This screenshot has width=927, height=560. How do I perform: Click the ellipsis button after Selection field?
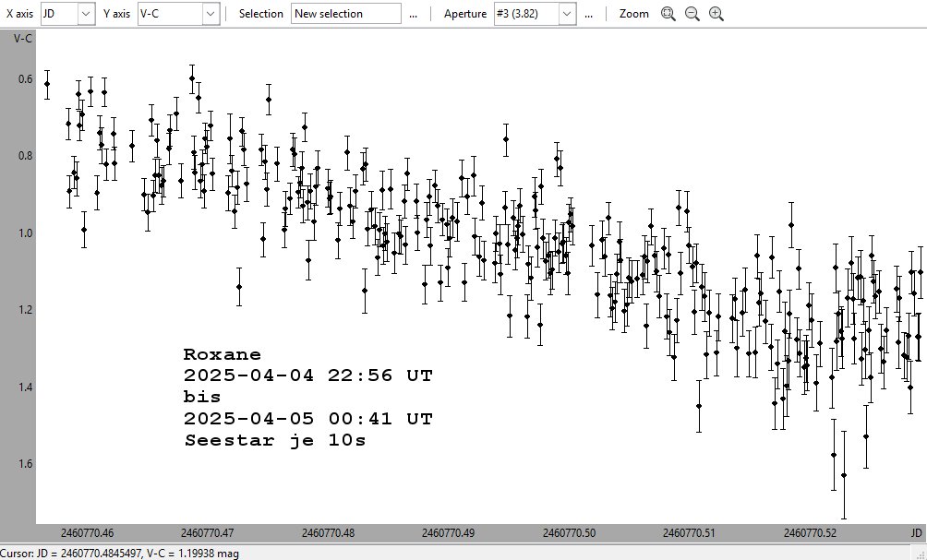[413, 14]
